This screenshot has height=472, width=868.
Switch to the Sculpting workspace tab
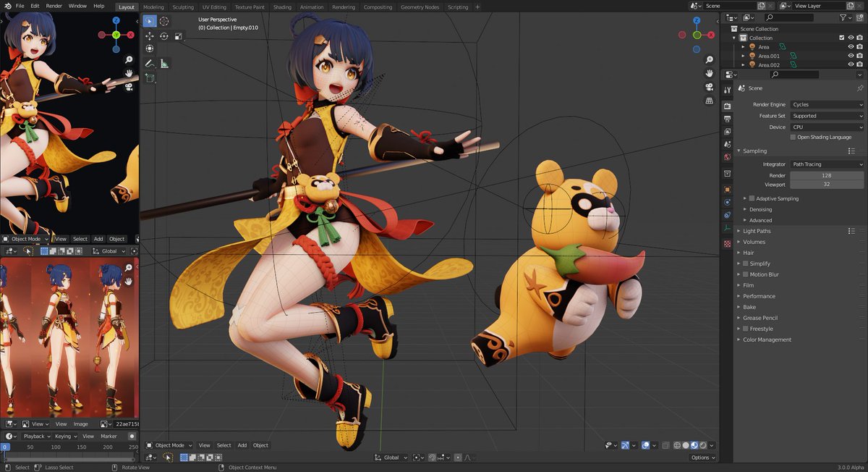(183, 7)
